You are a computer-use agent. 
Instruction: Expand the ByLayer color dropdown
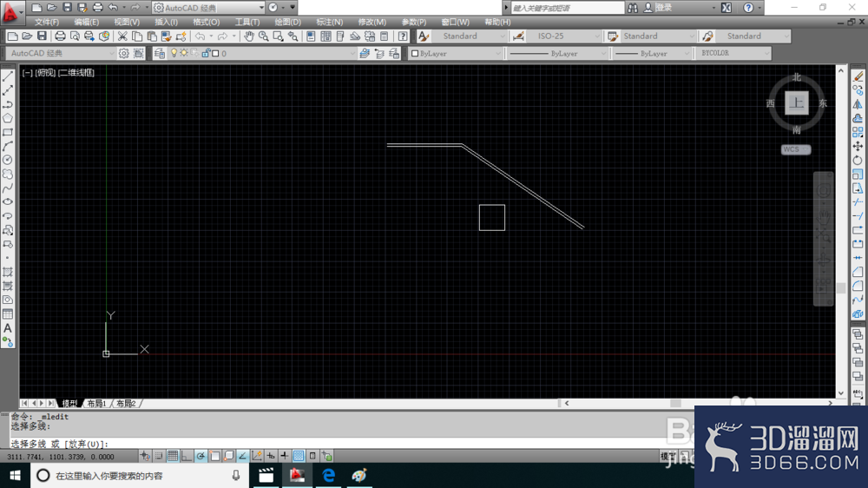pos(456,54)
